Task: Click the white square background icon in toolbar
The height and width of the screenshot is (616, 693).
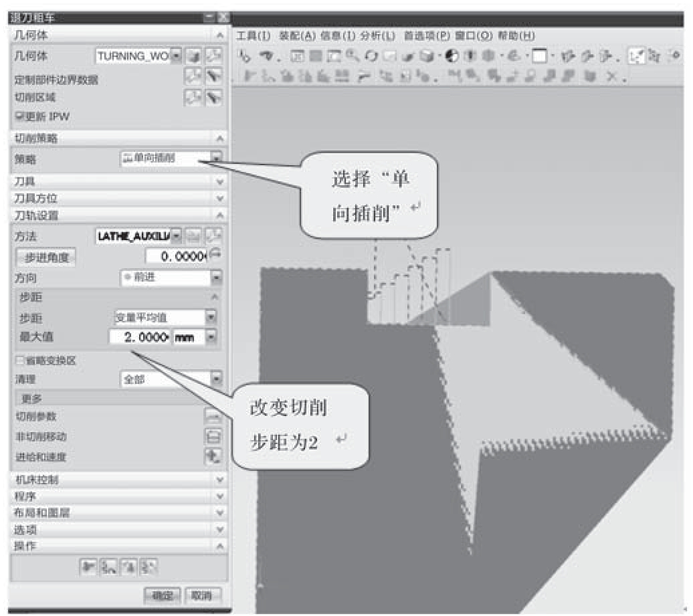Action: point(539,56)
